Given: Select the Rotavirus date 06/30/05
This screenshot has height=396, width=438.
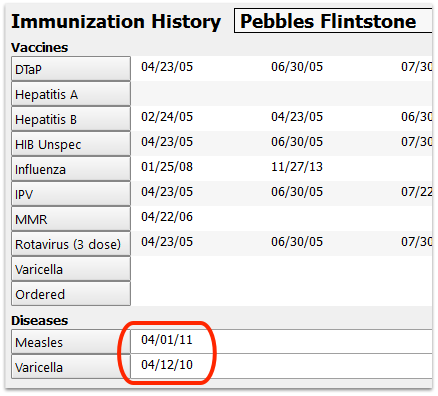Looking at the screenshot, I should 297,242.
